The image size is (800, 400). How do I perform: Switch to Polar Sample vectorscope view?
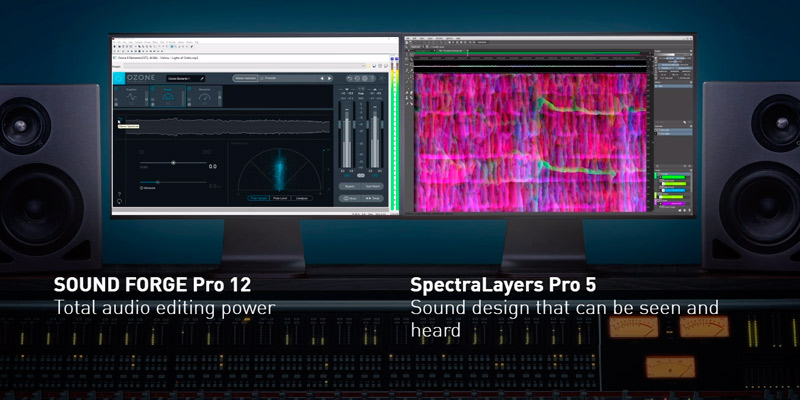pyautogui.click(x=259, y=198)
